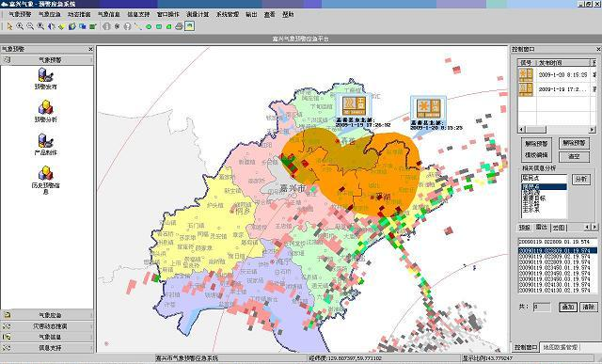This screenshot has height=364, width=602.
Task: Switch to the 雷达 tab
Action: point(542,228)
